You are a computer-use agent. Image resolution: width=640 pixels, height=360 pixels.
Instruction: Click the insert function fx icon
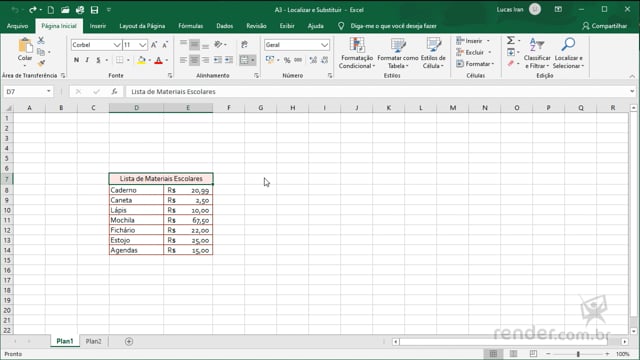[114, 92]
